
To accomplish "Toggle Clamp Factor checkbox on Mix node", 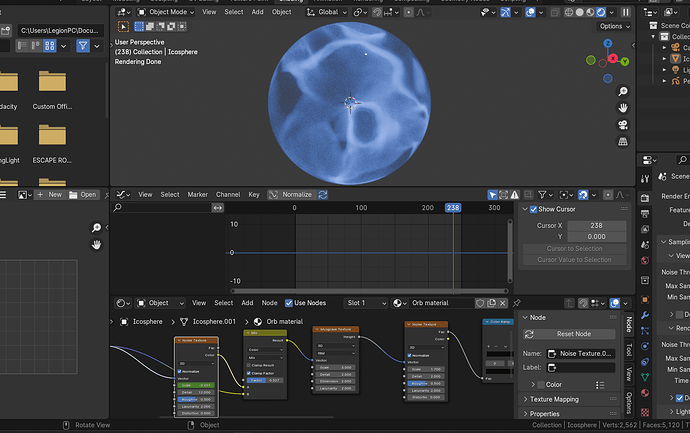I will click(249, 373).
